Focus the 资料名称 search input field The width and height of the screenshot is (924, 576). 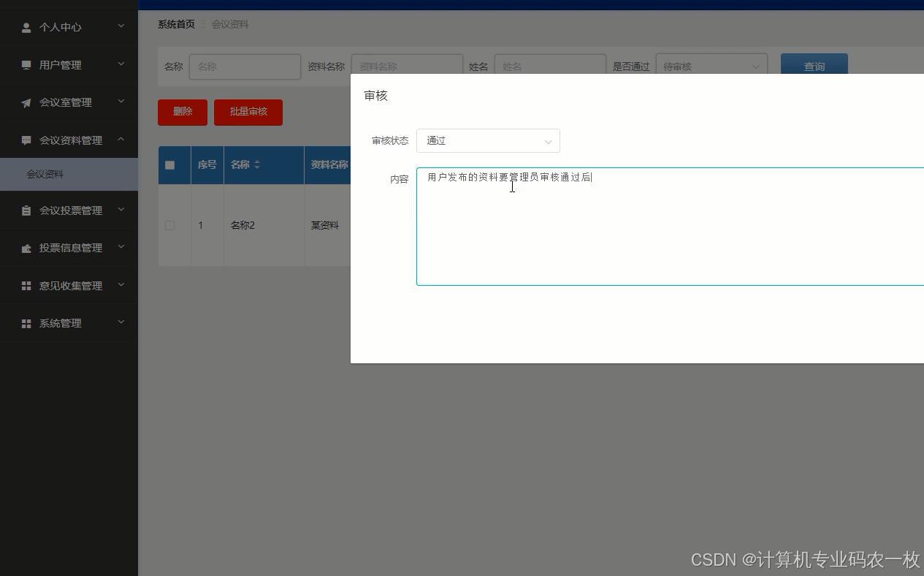(407, 66)
